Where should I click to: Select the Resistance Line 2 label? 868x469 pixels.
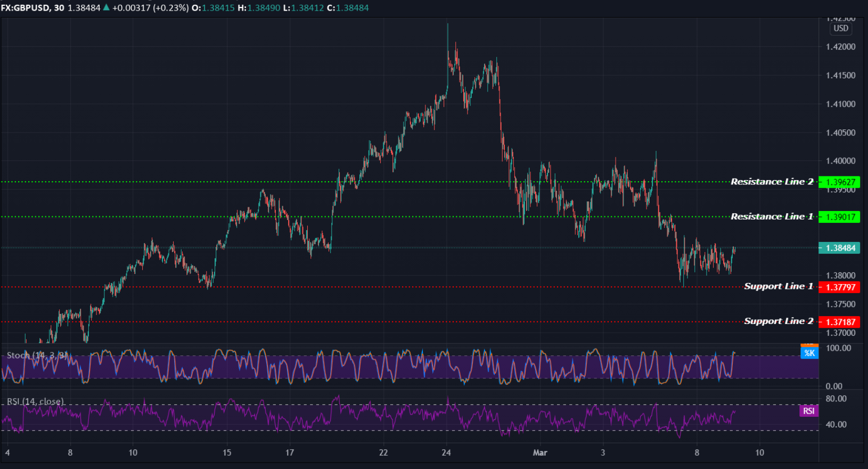pyautogui.click(x=772, y=182)
